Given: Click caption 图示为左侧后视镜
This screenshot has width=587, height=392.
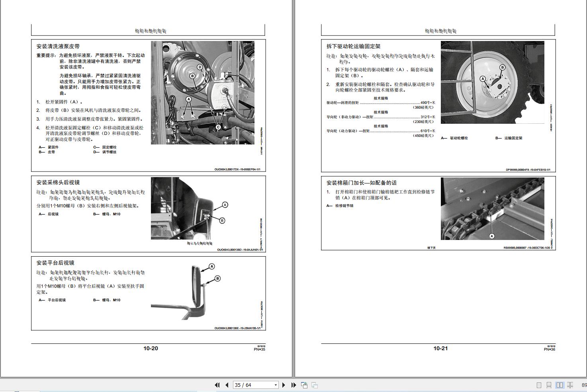Looking at the screenshot, I should point(200,244).
